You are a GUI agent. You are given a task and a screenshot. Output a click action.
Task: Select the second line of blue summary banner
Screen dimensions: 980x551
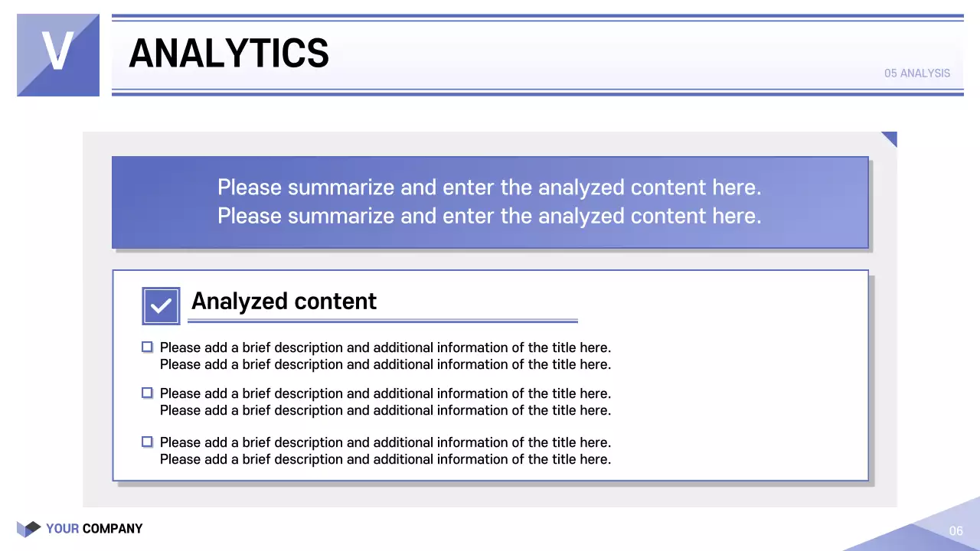point(489,216)
